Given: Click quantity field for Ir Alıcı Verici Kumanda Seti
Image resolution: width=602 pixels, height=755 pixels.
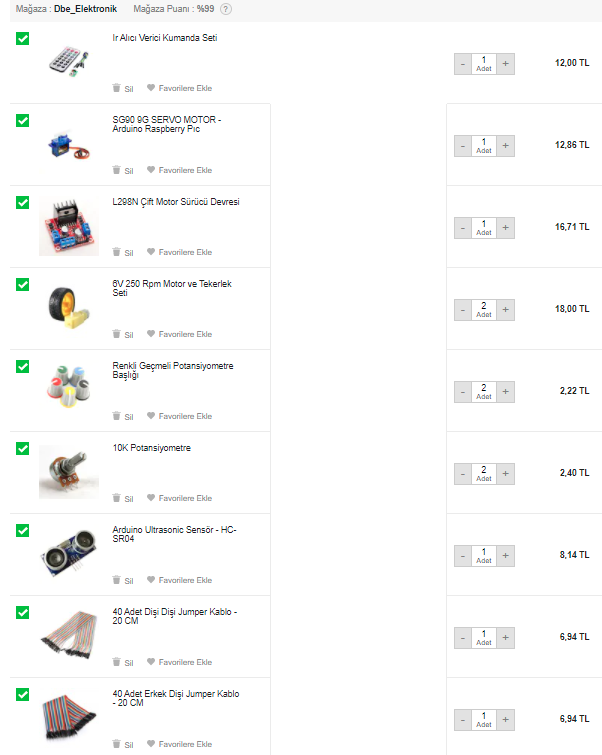Looking at the screenshot, I should pos(484,62).
